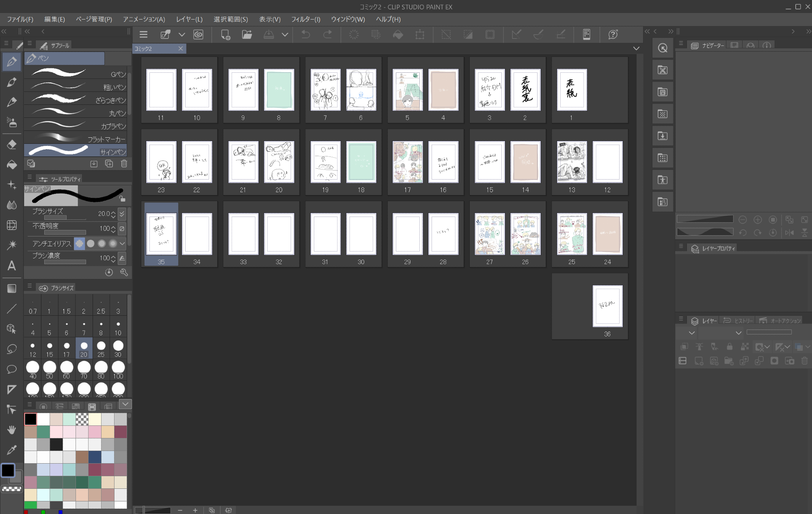
Task: Open page 17 thumbnail
Action: click(x=407, y=162)
